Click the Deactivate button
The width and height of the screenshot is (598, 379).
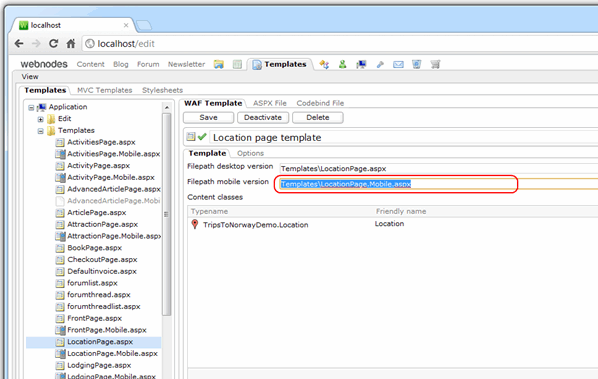263,118
